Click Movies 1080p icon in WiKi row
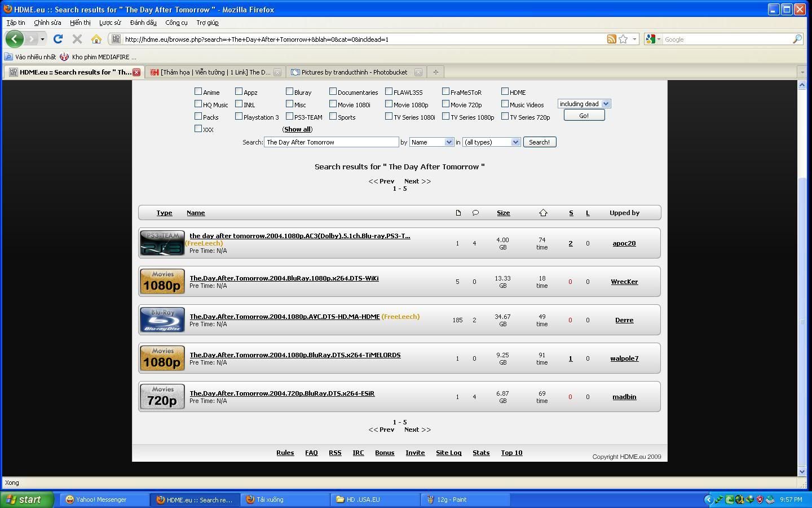 162,282
